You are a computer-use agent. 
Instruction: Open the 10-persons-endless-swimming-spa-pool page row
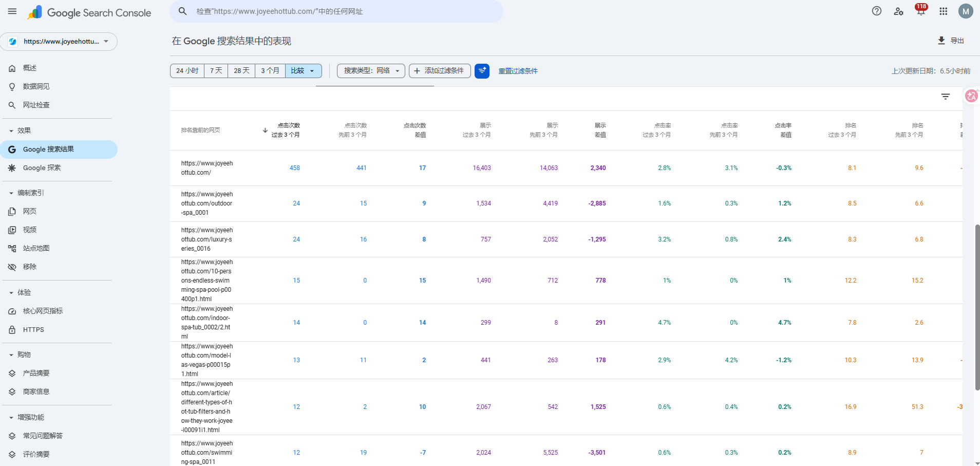[x=566, y=281]
